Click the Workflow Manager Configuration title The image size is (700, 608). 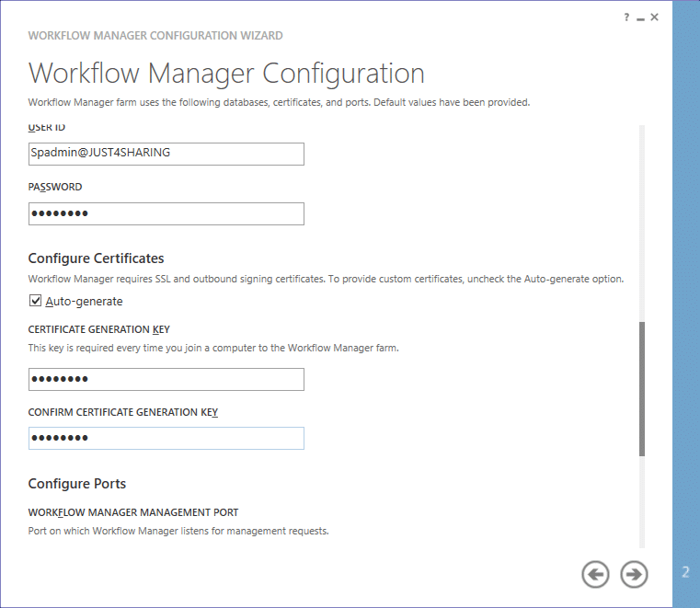click(226, 74)
